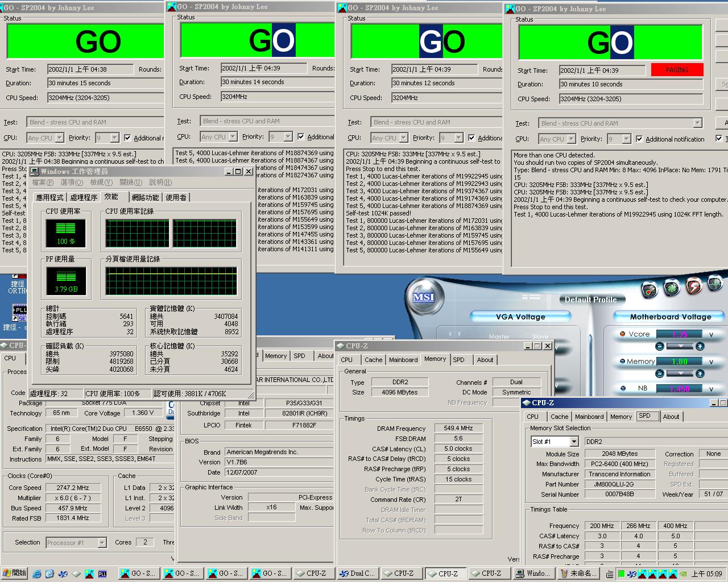Toggle Additional notification in first SP2004 window
The width and height of the screenshot is (728, 582).
(127, 138)
